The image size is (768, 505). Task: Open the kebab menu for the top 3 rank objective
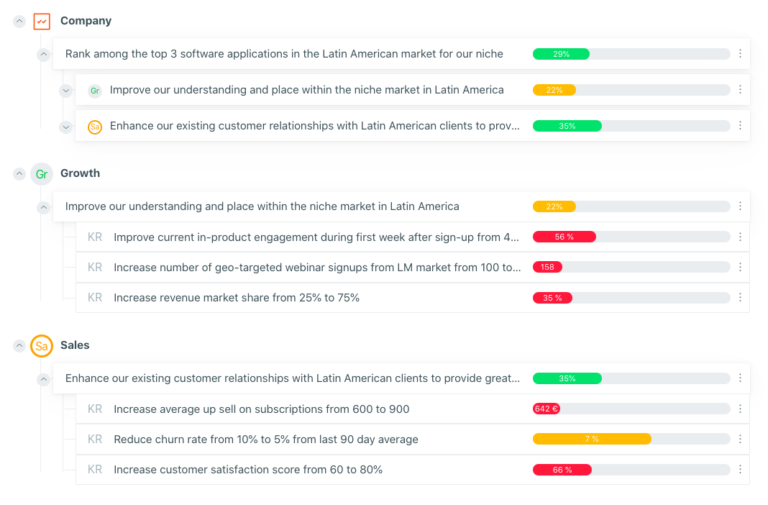740,54
